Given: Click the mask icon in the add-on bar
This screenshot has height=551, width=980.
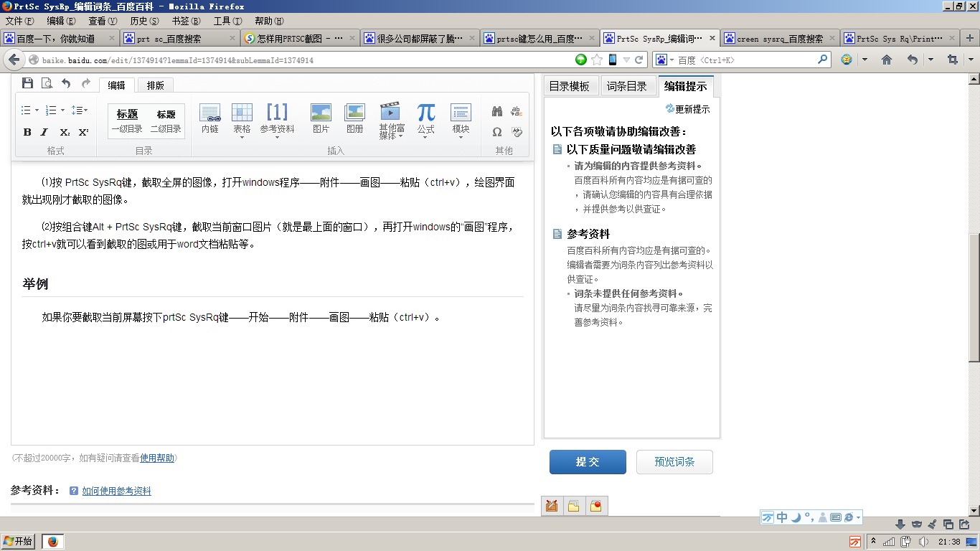Looking at the screenshot, I should pyautogui.click(x=916, y=524).
